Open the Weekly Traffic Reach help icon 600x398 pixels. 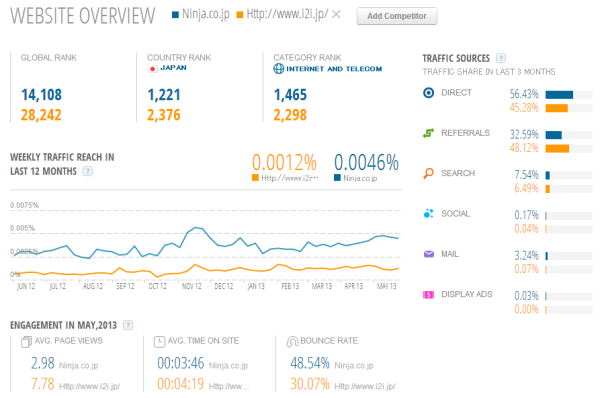pyautogui.click(x=88, y=171)
